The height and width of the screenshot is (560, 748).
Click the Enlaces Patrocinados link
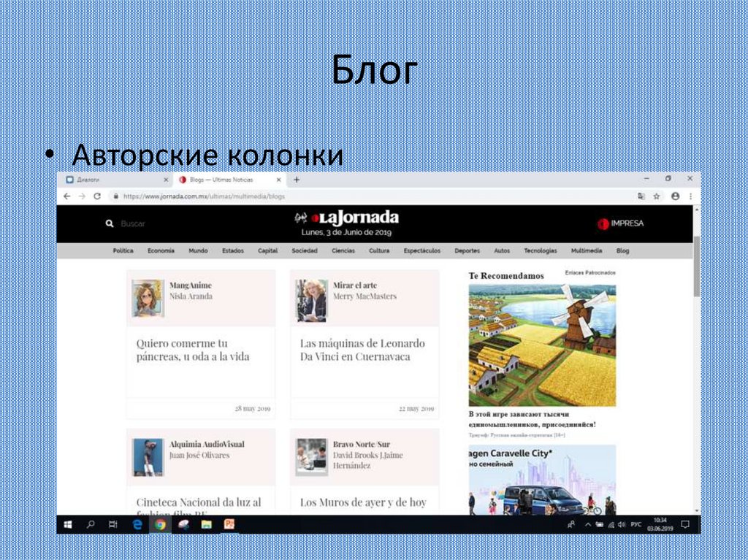(x=590, y=273)
